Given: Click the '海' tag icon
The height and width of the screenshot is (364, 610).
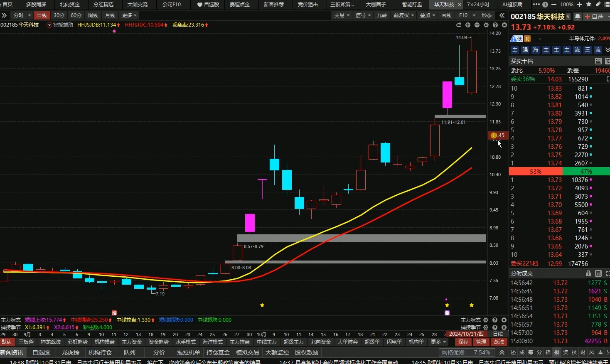Looking at the screenshot, I should point(536,50).
